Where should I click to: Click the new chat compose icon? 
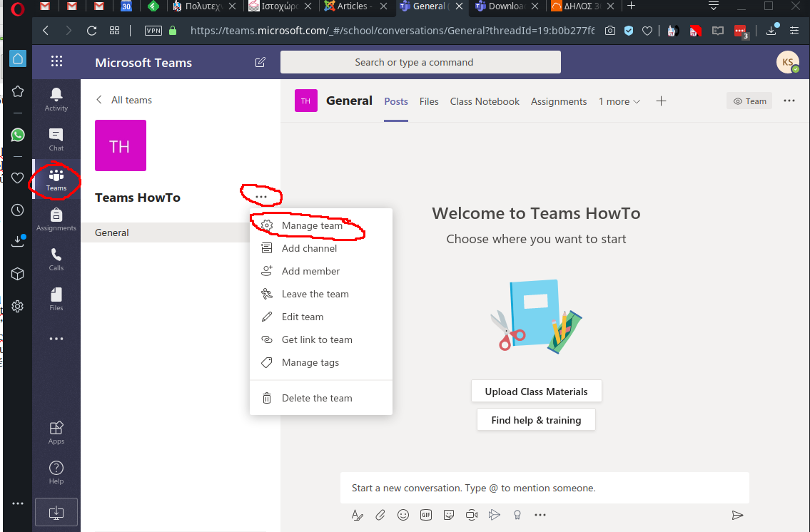260,62
